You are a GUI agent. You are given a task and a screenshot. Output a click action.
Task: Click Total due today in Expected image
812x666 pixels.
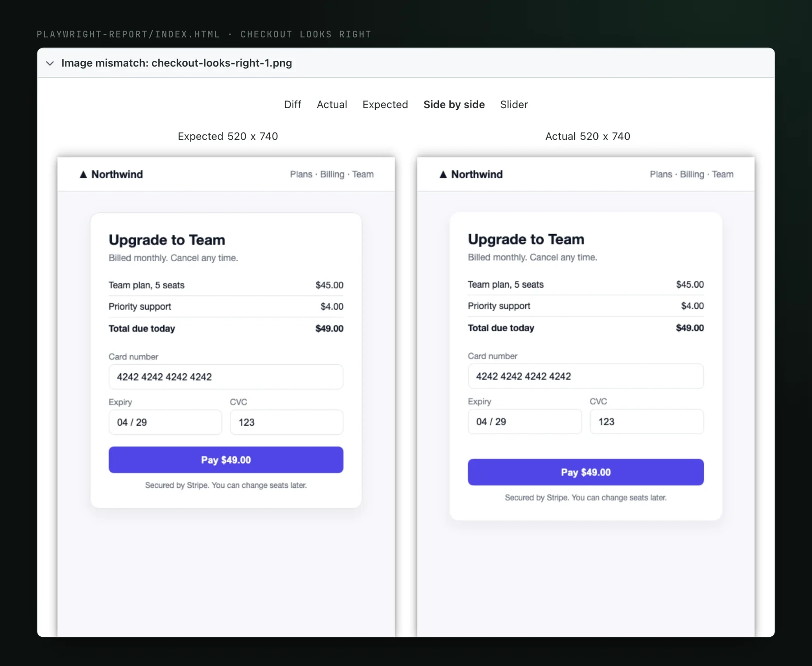(x=142, y=329)
